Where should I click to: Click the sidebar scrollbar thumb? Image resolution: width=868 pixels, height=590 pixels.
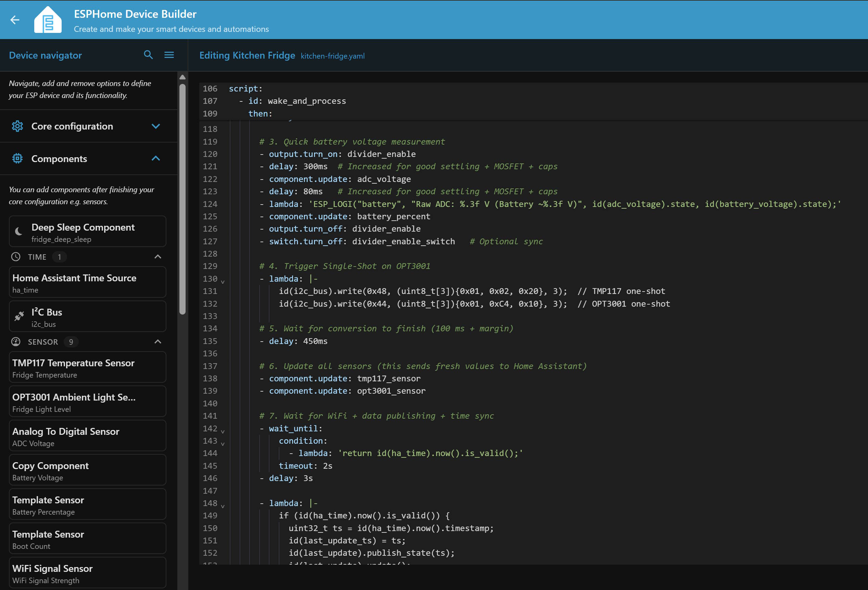click(x=183, y=199)
